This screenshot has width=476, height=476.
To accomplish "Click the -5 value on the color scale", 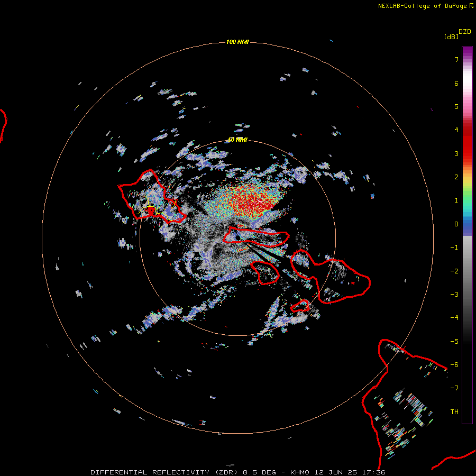I will click(454, 342).
